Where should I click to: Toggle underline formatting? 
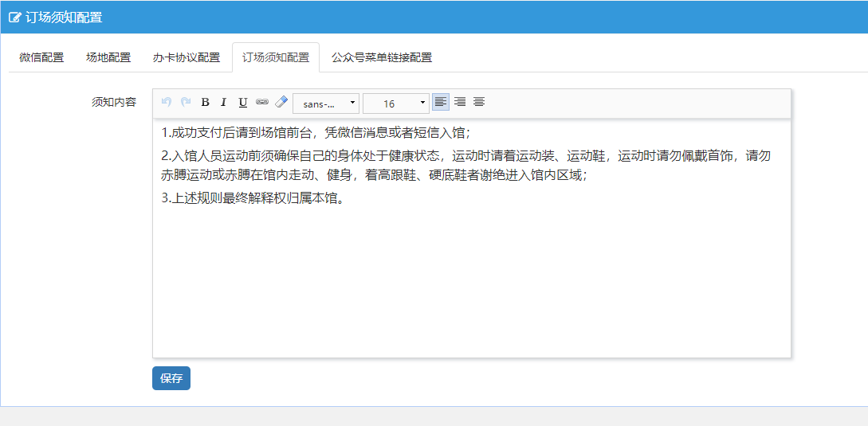tap(242, 102)
